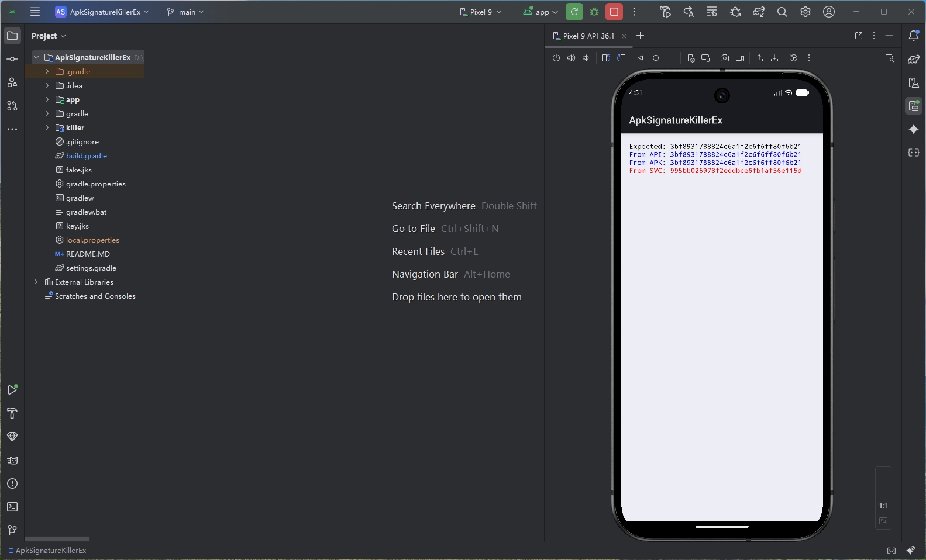Expand the killer module
Viewport: 926px width, 560px height.
coord(47,127)
